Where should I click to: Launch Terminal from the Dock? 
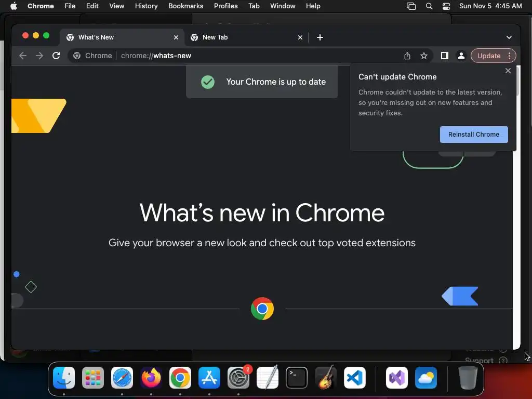tap(297, 378)
